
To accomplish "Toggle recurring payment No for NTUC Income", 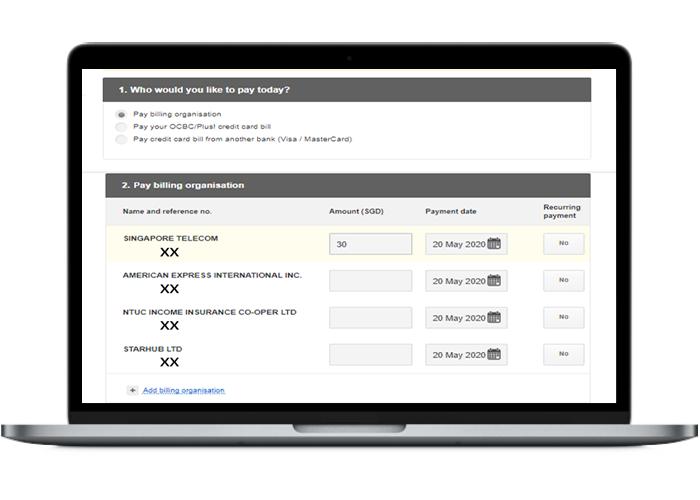I will click(563, 317).
